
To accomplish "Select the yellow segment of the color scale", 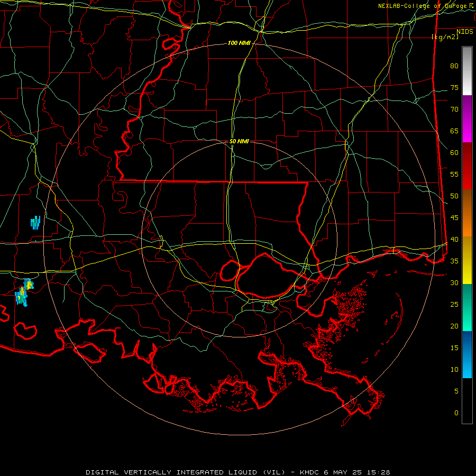I will (467, 260).
